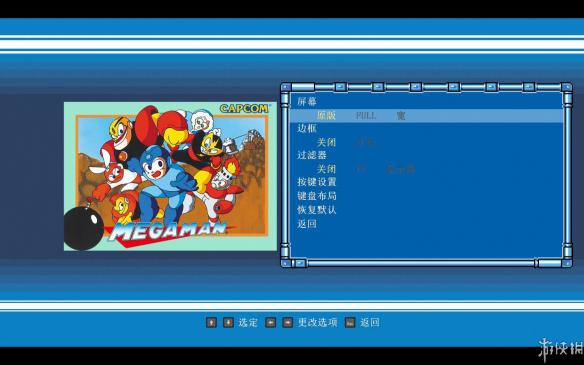The image size is (584, 365).
Task: Click the up arrow key icon
Action: pyautogui.click(x=211, y=322)
